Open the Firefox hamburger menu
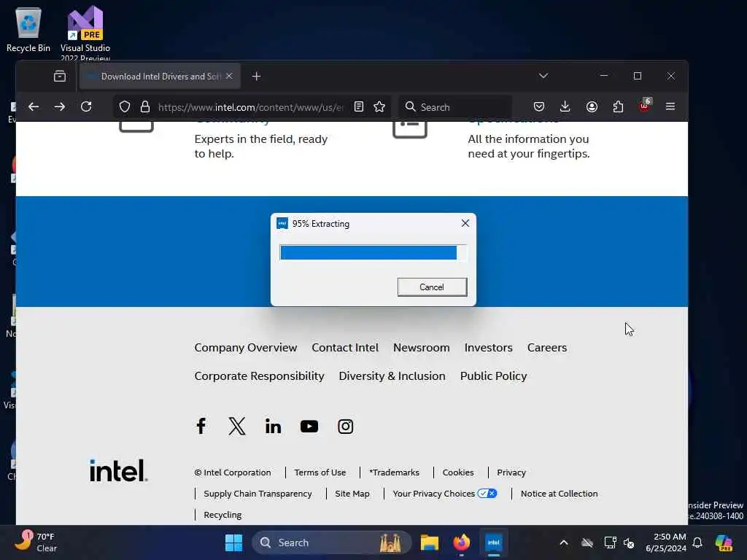Viewport: 747px width, 560px height. pyautogui.click(x=670, y=106)
